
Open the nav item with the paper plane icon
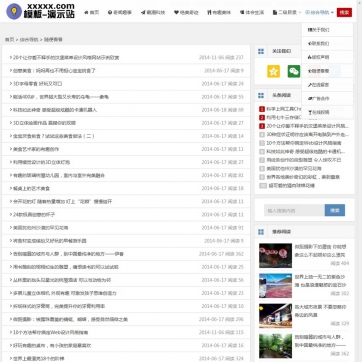[153, 12]
